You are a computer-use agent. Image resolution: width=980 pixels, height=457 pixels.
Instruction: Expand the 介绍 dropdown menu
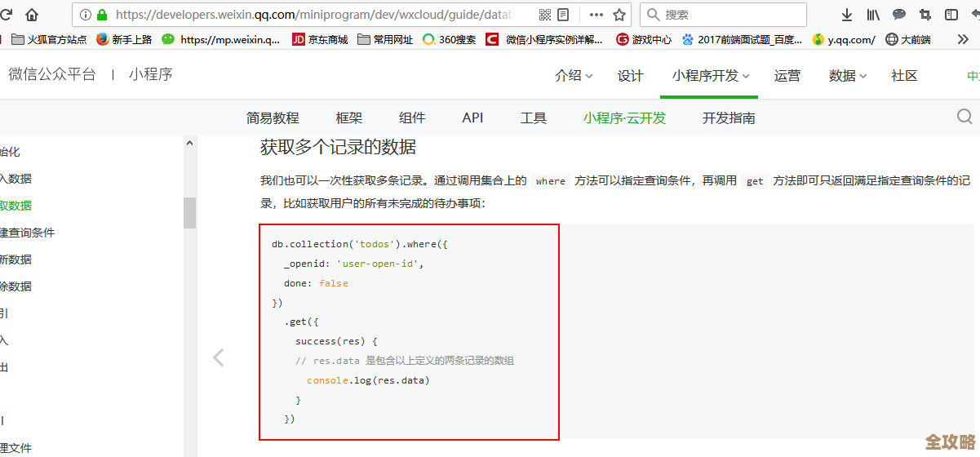click(x=574, y=76)
